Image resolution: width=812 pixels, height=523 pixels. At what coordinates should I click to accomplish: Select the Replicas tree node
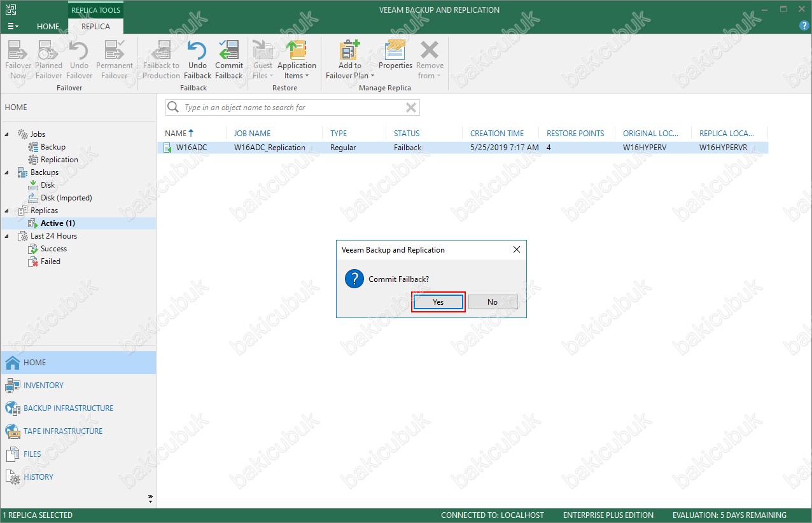click(x=44, y=211)
